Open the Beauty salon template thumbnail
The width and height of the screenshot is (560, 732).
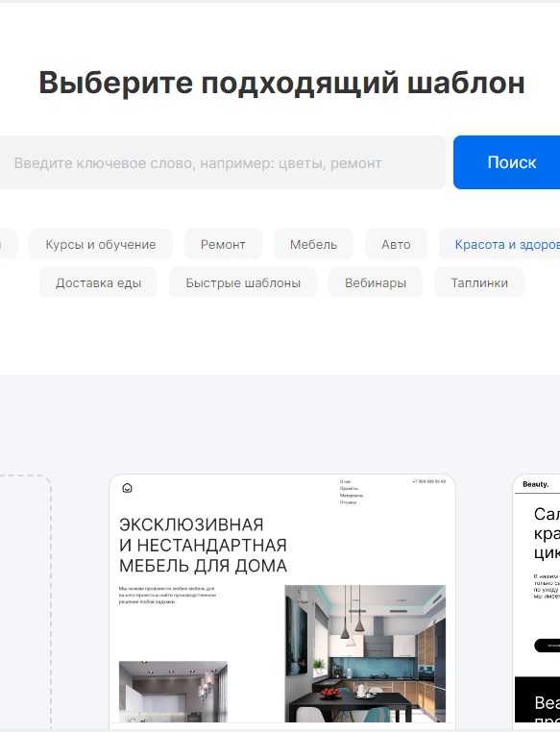pos(537,601)
